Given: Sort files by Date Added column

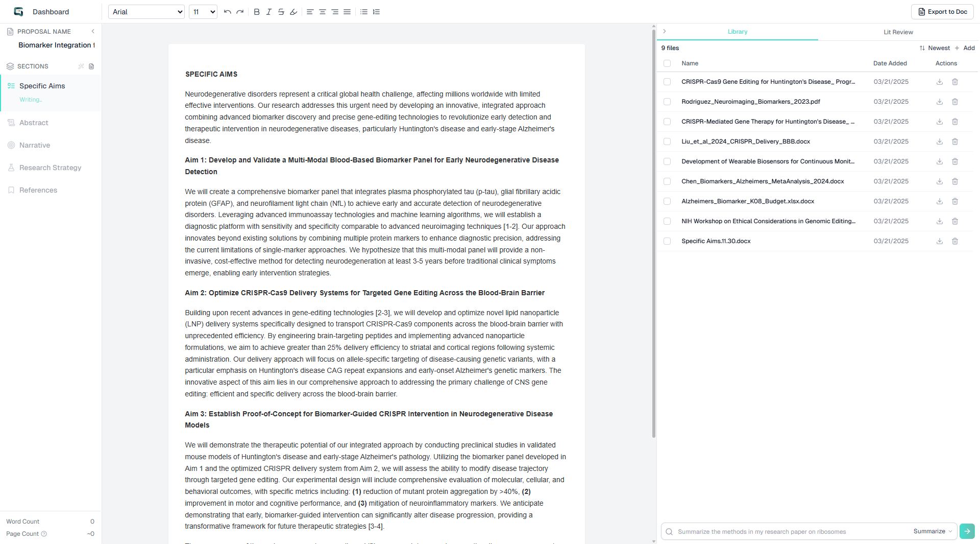Looking at the screenshot, I should pyautogui.click(x=890, y=63).
